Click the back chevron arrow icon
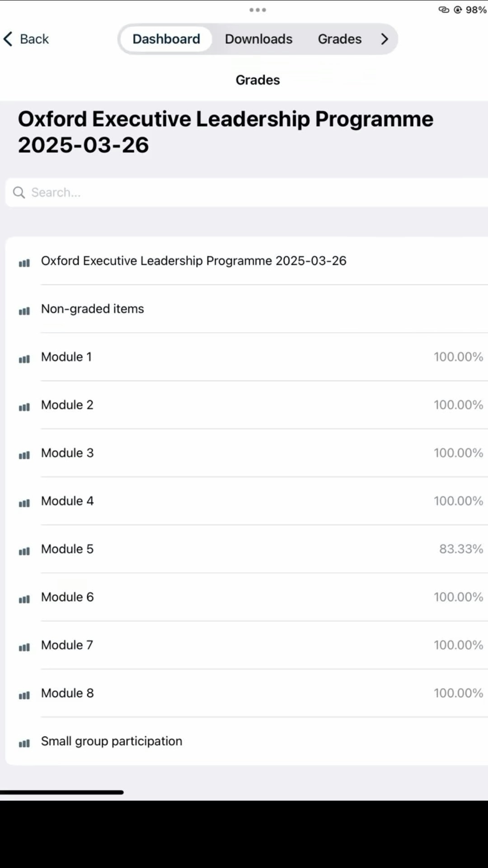Screen dimensions: 488x868 point(8,39)
